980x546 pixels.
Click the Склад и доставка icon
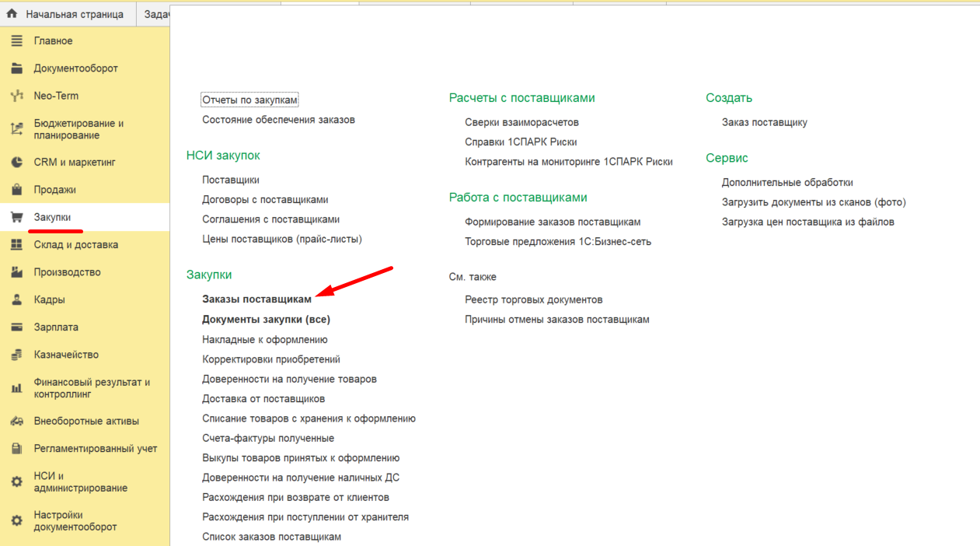16,245
